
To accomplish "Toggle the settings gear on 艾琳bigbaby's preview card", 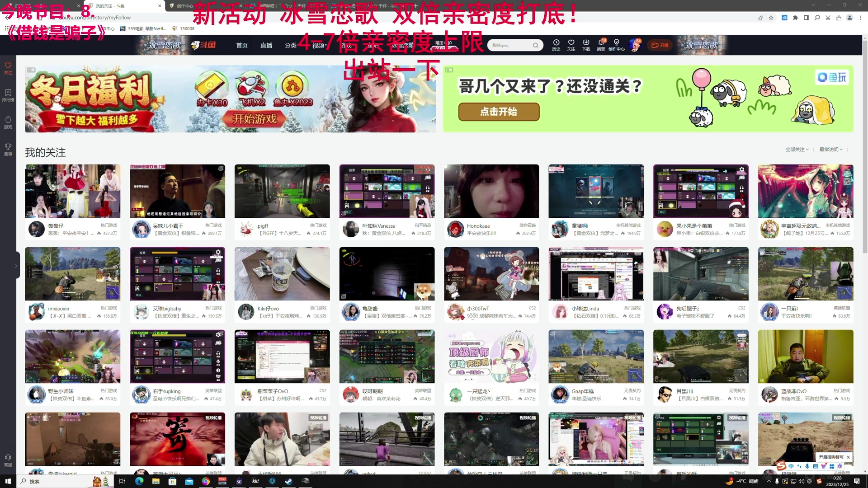I will [218, 252].
